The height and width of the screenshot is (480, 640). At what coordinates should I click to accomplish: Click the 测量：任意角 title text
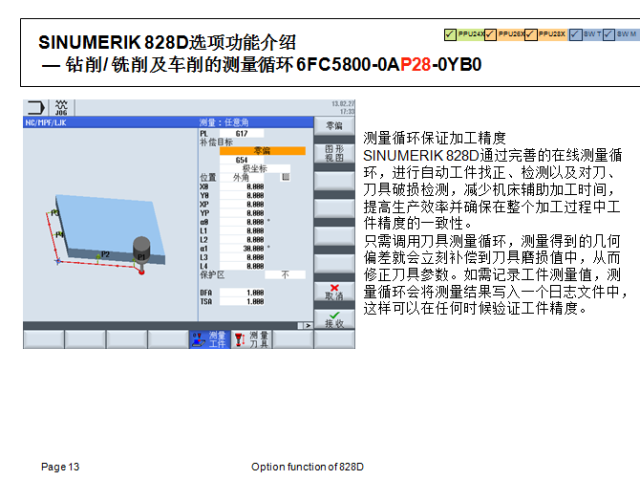point(224,122)
